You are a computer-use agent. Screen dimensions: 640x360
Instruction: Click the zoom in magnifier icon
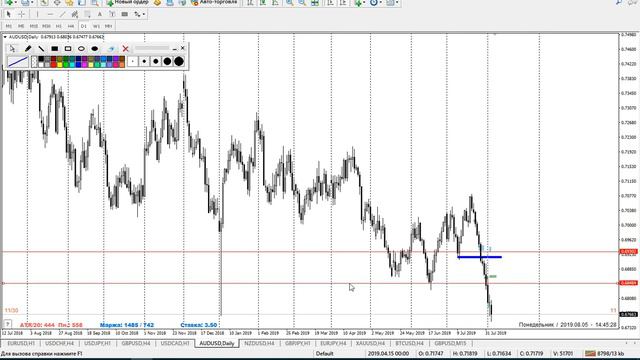coord(289,2)
